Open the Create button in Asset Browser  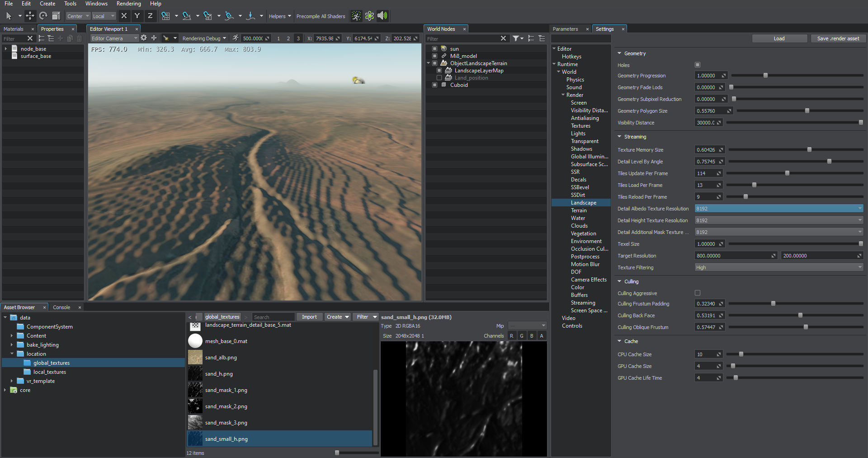[x=338, y=317]
